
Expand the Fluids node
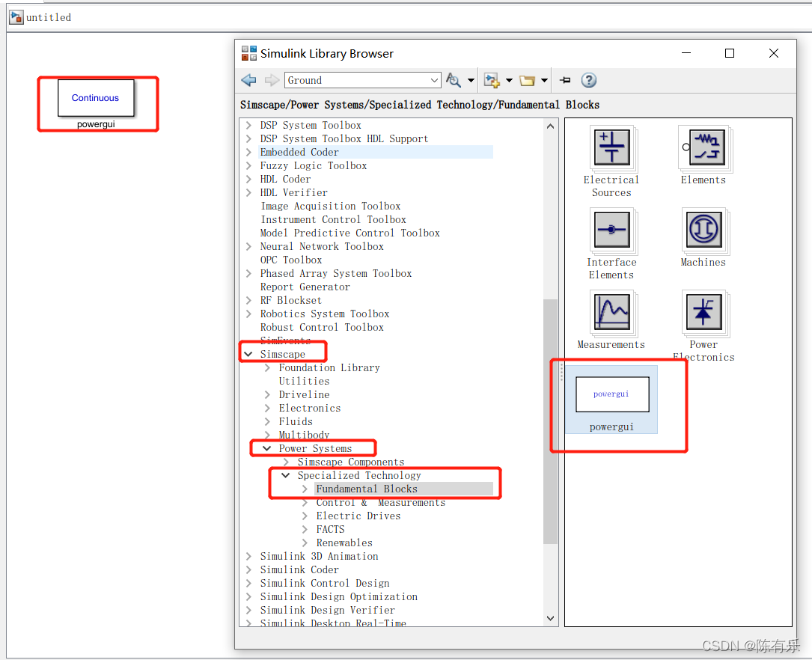coord(267,421)
